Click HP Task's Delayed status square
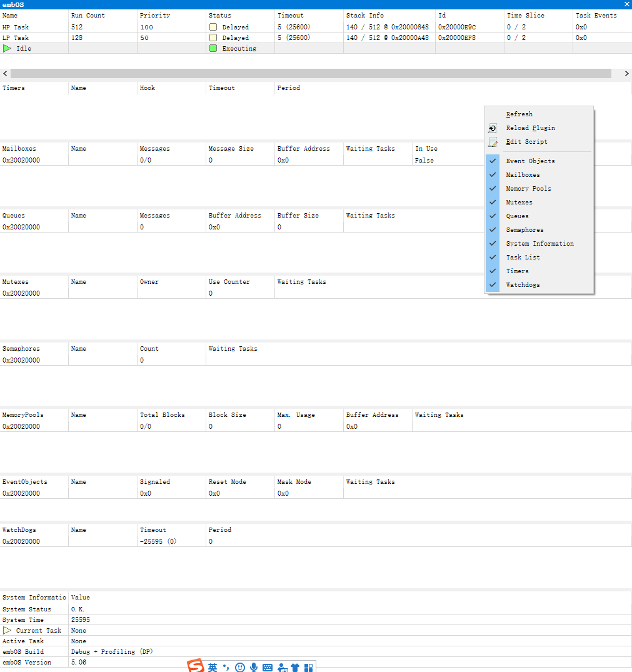The width and height of the screenshot is (632, 672). pos(213,27)
